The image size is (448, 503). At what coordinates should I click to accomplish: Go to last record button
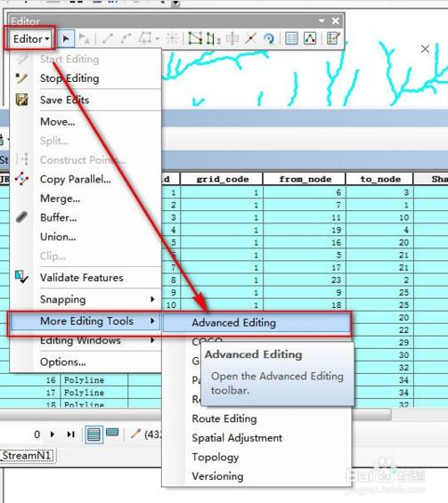click(71, 434)
